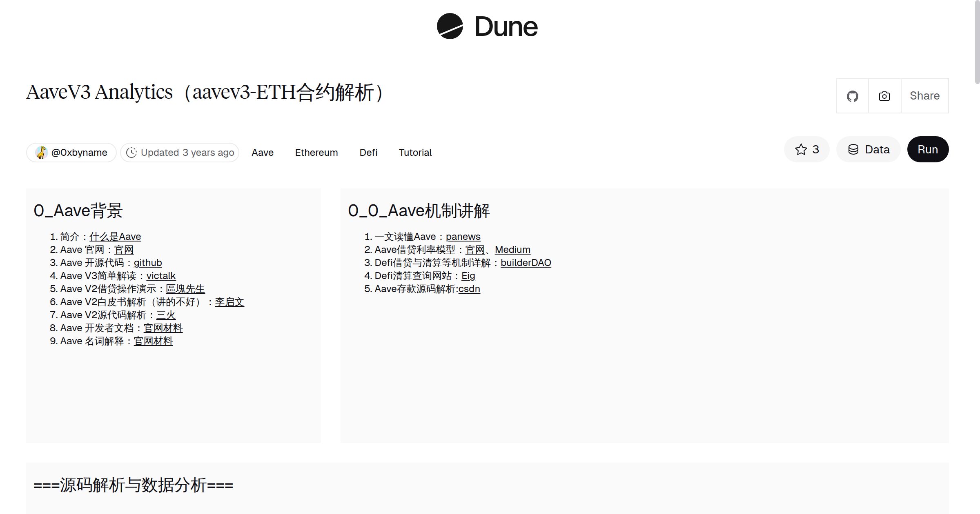Click the Share button

[924, 95]
